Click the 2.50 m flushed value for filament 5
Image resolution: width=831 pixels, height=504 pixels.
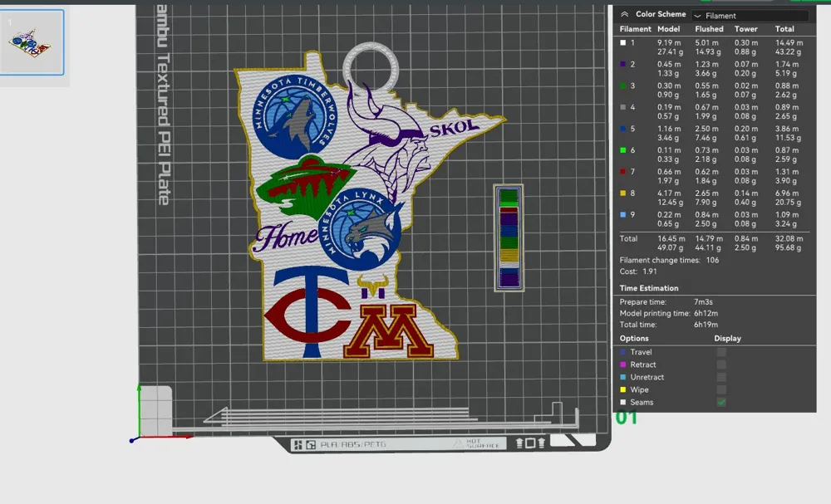click(707, 129)
